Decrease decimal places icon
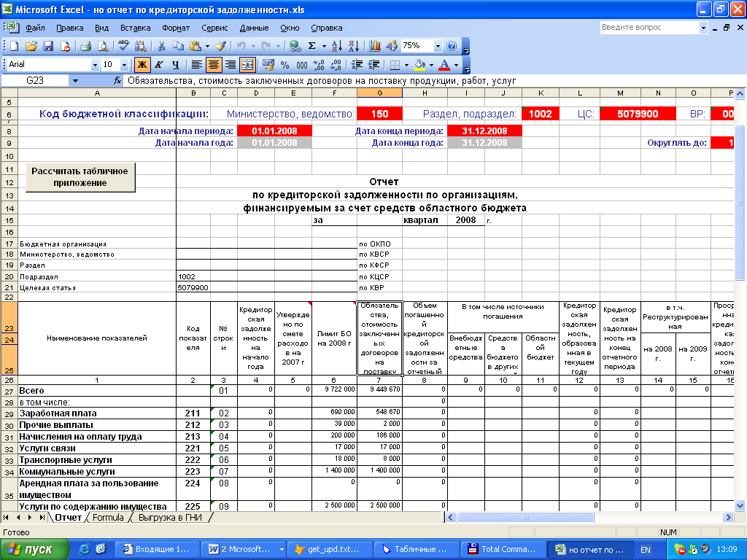747x560 pixels. pos(336,65)
